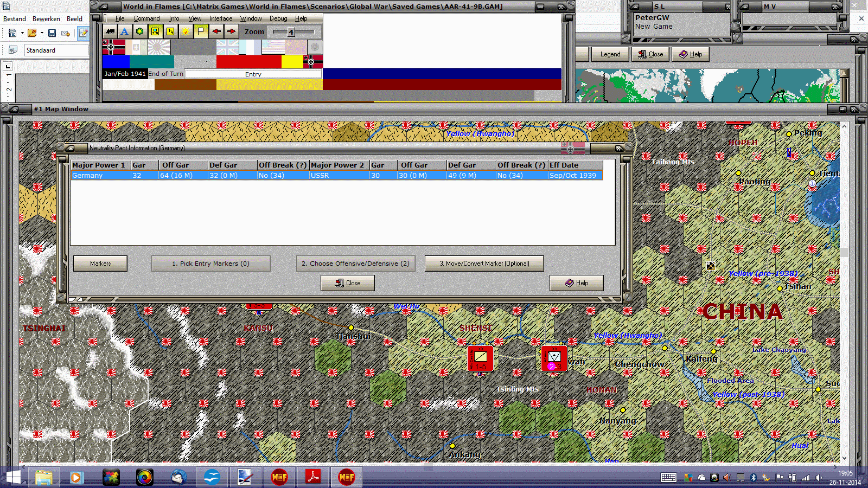Click Move/Convert Marker (Optional) button

(x=484, y=264)
